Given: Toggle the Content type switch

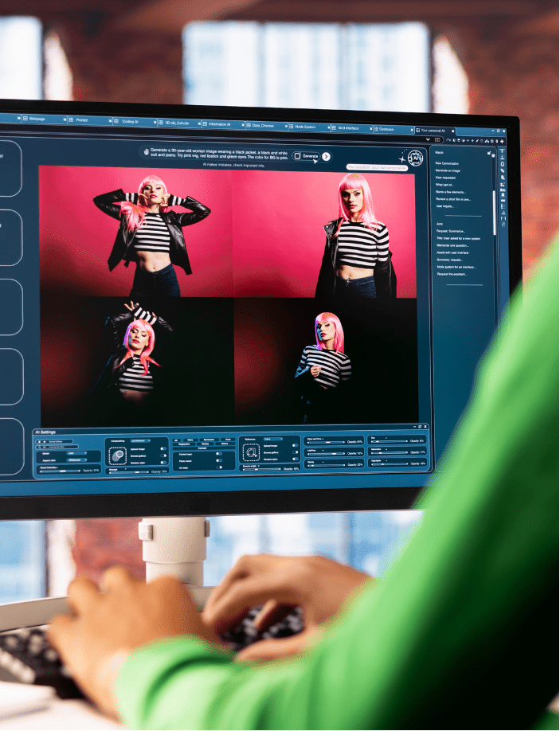Looking at the screenshot, I should point(217,454).
